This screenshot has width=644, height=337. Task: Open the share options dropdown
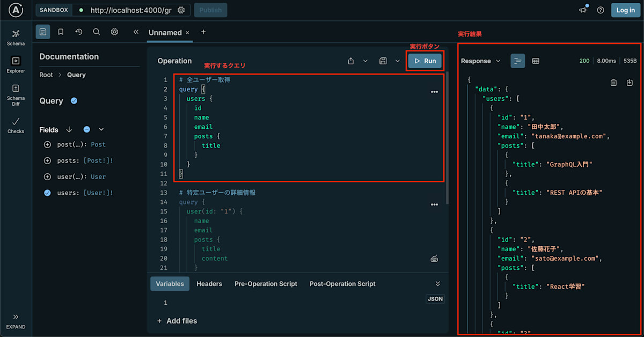click(365, 61)
